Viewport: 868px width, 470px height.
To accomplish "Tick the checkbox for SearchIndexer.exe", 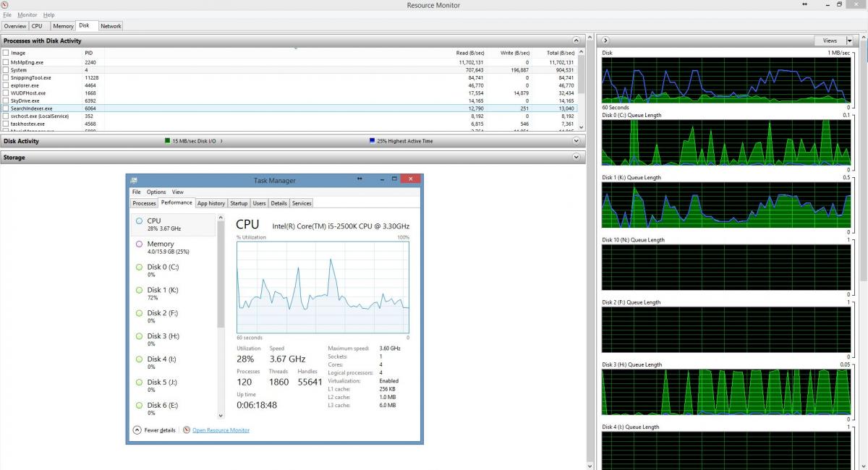I will [x=7, y=108].
